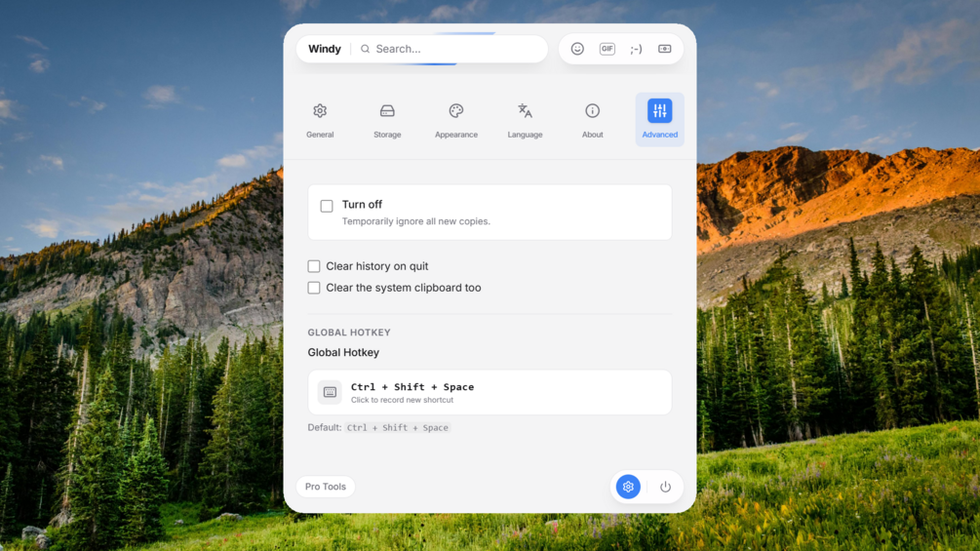Click the Windy app title
The height and width of the screenshot is (551, 980).
325,49
